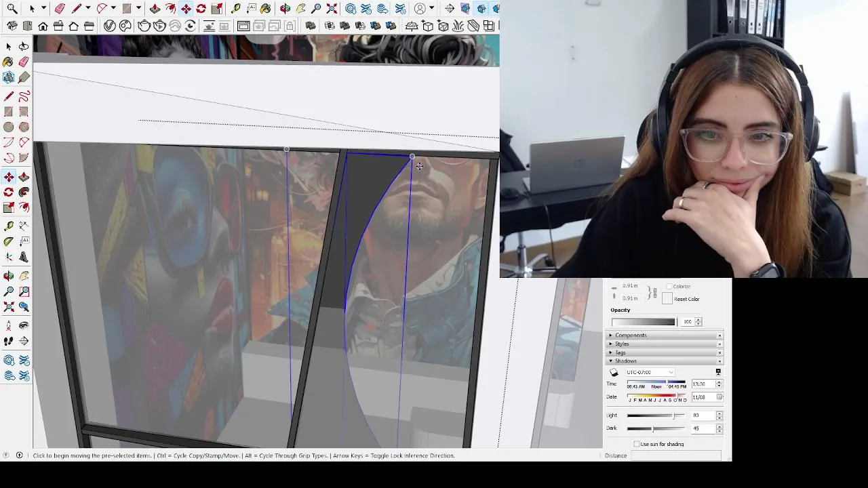The width and height of the screenshot is (868, 488).
Task: Click the Distance measurement input field
Action: tap(676, 455)
